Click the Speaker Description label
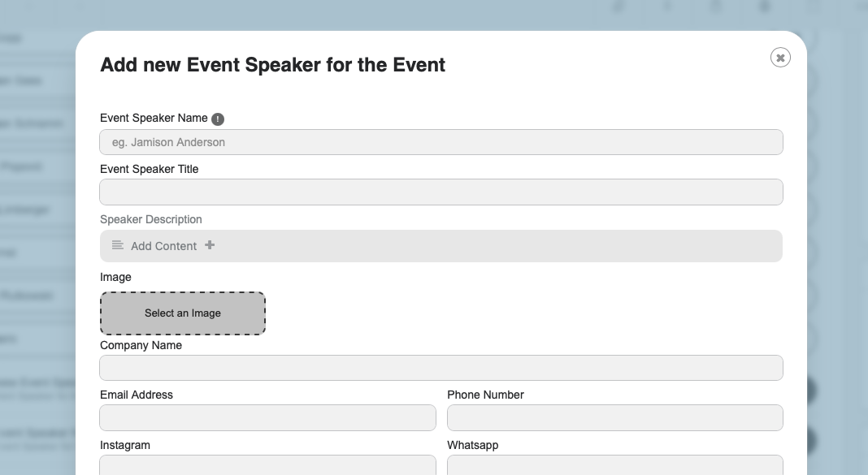The image size is (868, 475). 150,219
